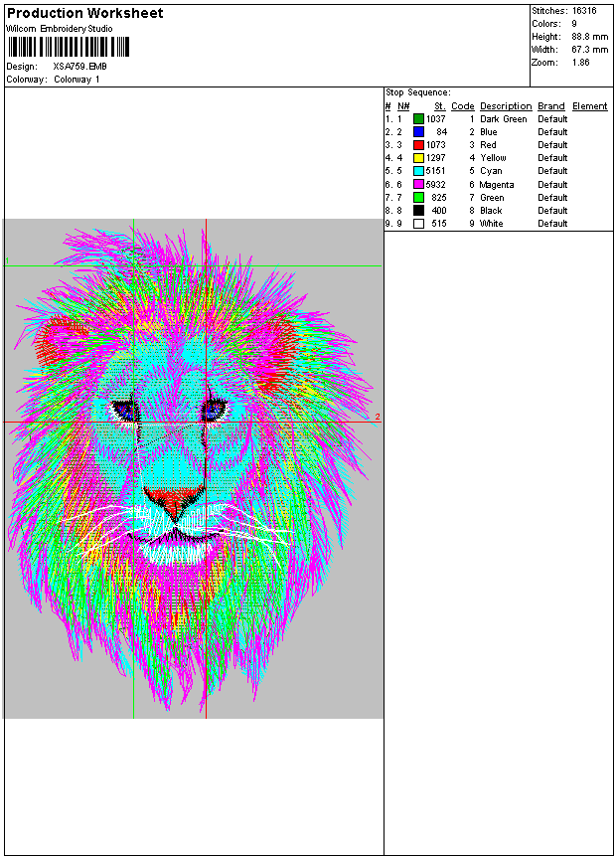Click the Red color swatch

(x=418, y=145)
